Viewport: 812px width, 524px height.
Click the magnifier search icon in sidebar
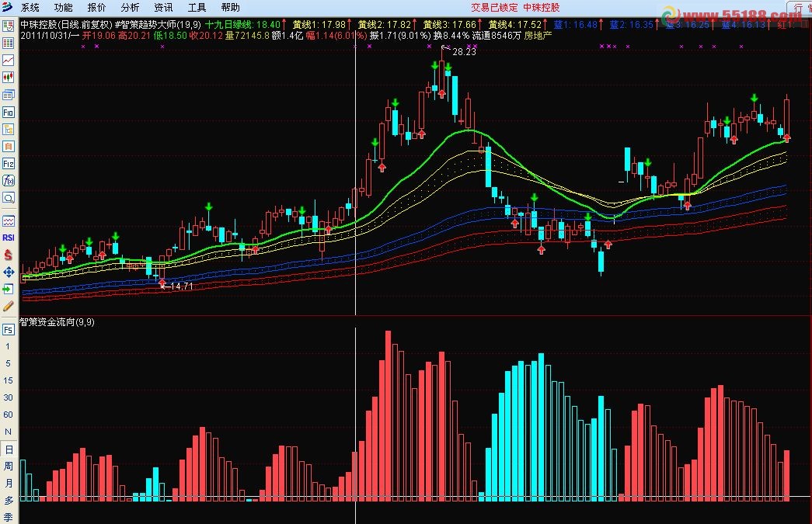click(9, 198)
